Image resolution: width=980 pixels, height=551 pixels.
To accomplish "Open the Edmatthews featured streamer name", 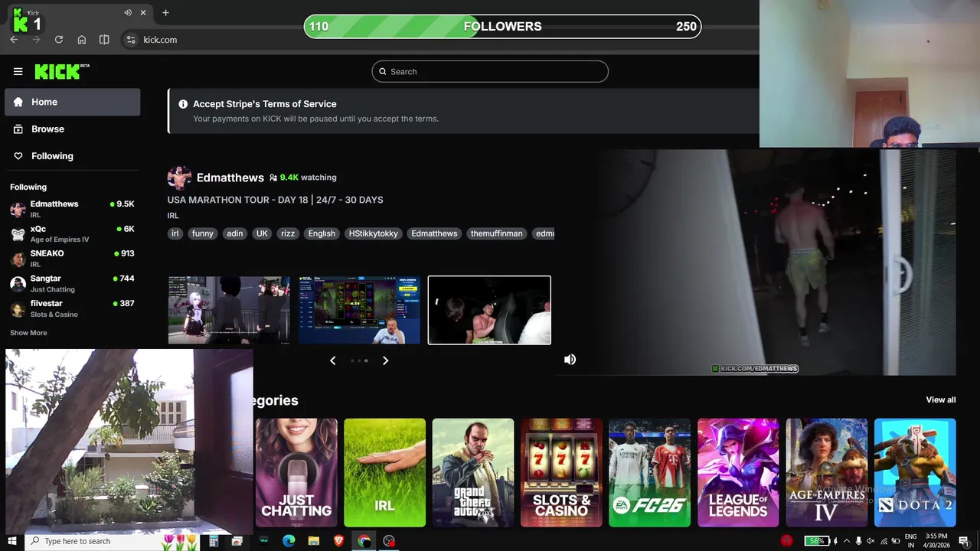I will coord(230,178).
